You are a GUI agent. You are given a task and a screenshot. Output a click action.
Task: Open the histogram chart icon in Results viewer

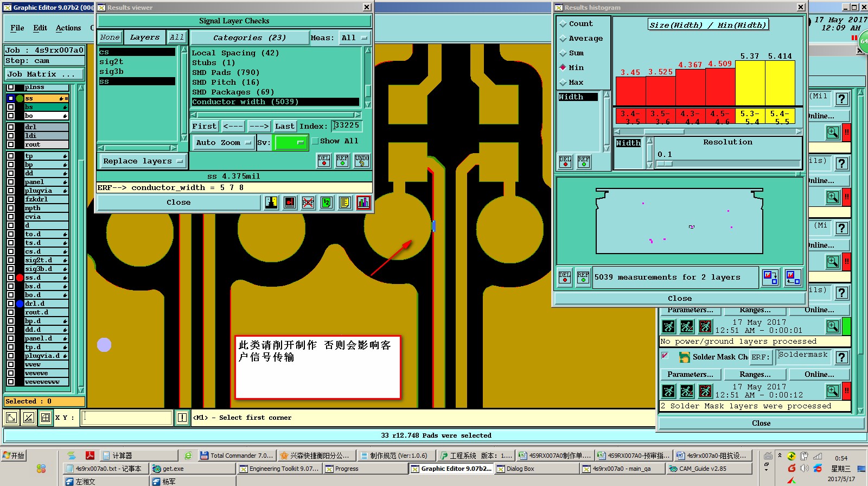click(x=363, y=203)
